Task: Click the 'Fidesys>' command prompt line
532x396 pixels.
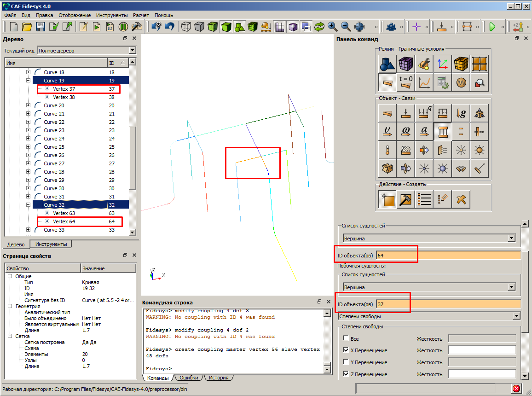Action: coord(159,368)
